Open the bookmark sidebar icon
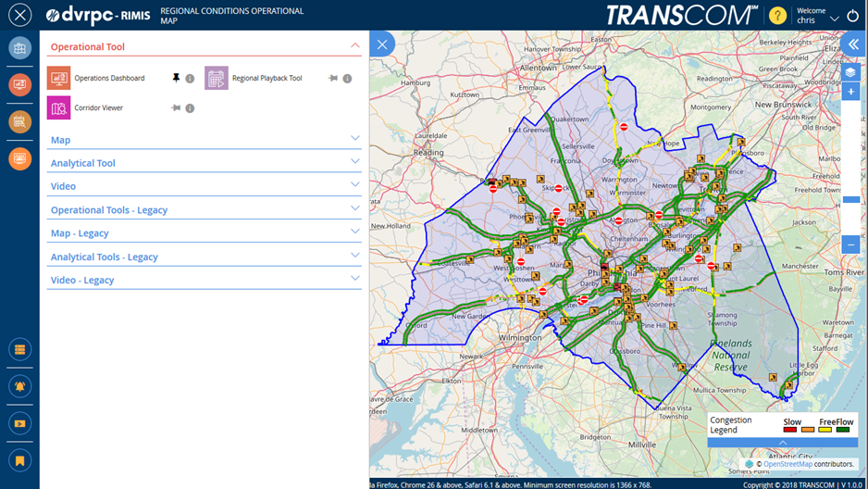Viewport: 868px width, 489px height. pos(20,461)
